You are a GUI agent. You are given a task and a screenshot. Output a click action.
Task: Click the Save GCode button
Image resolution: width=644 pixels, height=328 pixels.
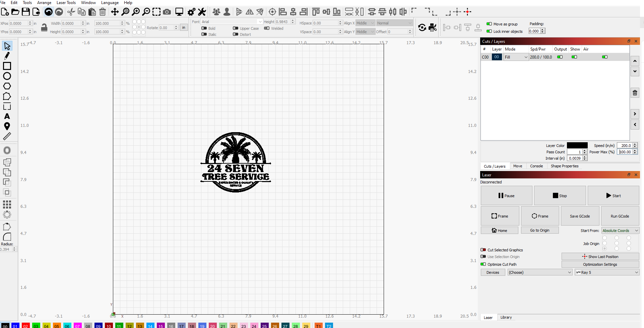coord(580,216)
